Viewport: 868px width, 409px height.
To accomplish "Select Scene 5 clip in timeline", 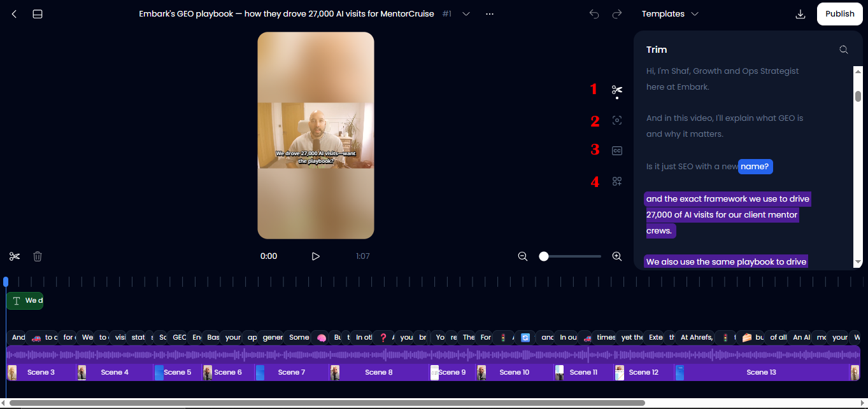I will click(x=178, y=372).
